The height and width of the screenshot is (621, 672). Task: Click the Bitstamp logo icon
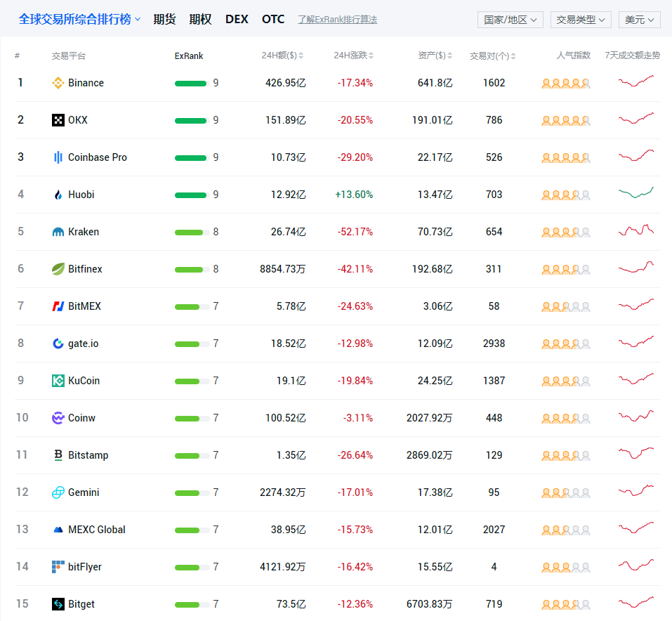tap(58, 455)
